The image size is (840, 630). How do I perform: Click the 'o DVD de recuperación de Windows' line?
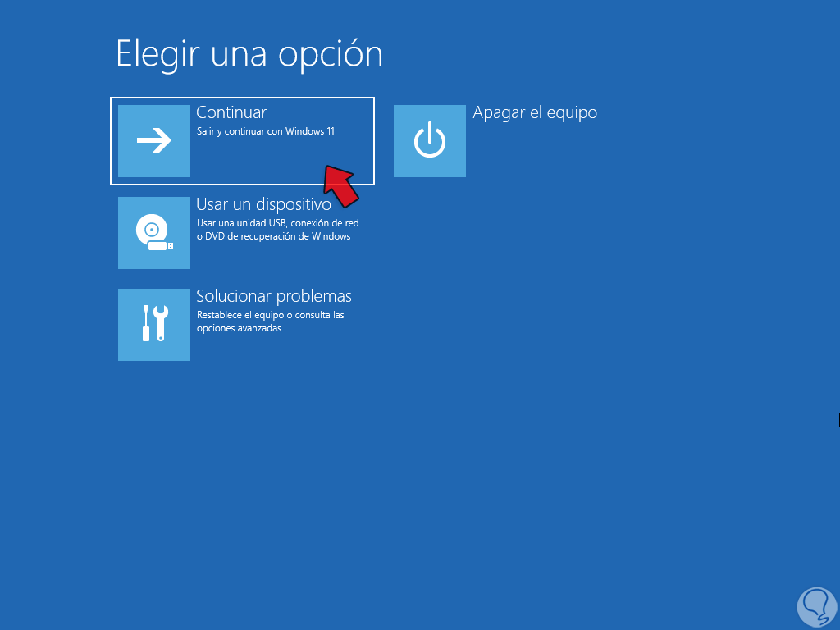click(x=273, y=236)
